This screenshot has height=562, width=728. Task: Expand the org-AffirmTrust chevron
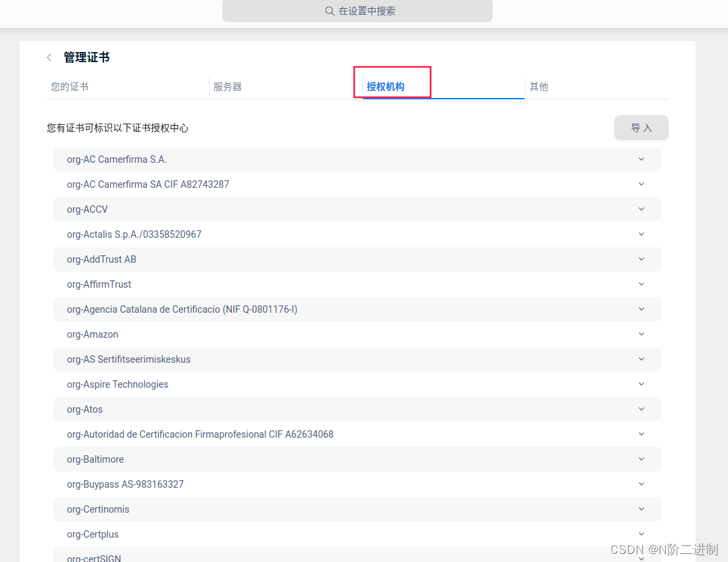(x=641, y=284)
